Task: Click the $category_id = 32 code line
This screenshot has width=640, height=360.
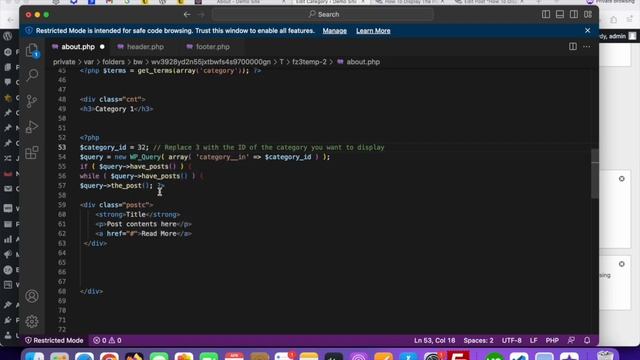Action: pyautogui.click(x=232, y=147)
